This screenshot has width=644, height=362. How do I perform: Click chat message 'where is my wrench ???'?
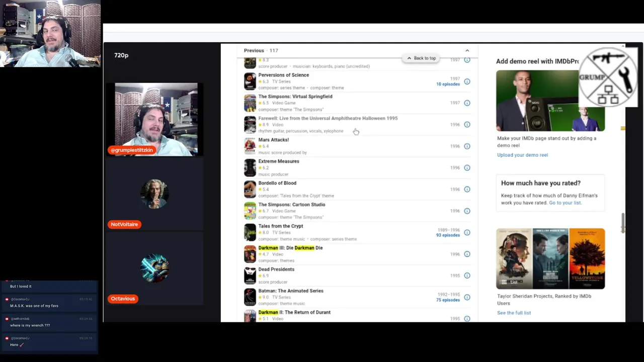click(30, 325)
